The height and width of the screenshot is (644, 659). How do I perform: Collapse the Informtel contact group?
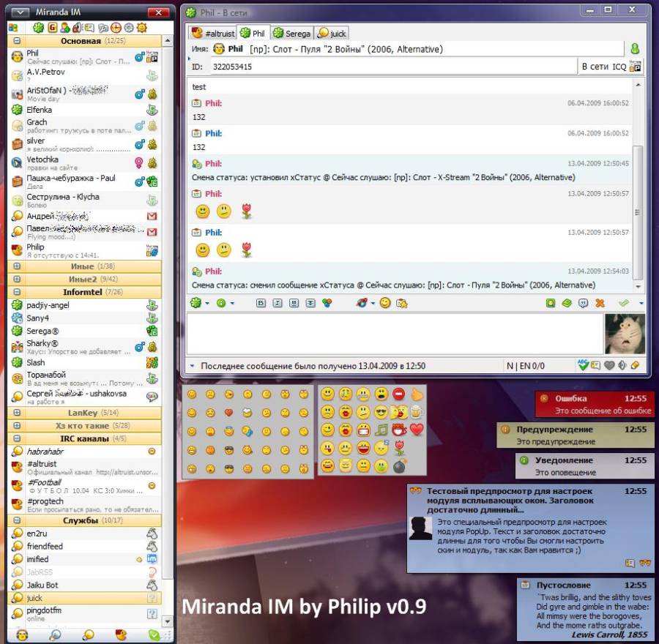[17, 291]
